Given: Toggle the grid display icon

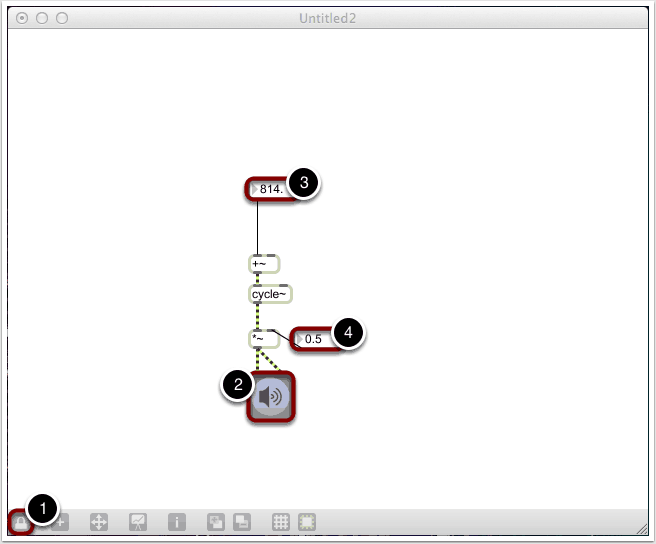Looking at the screenshot, I should coord(281,522).
